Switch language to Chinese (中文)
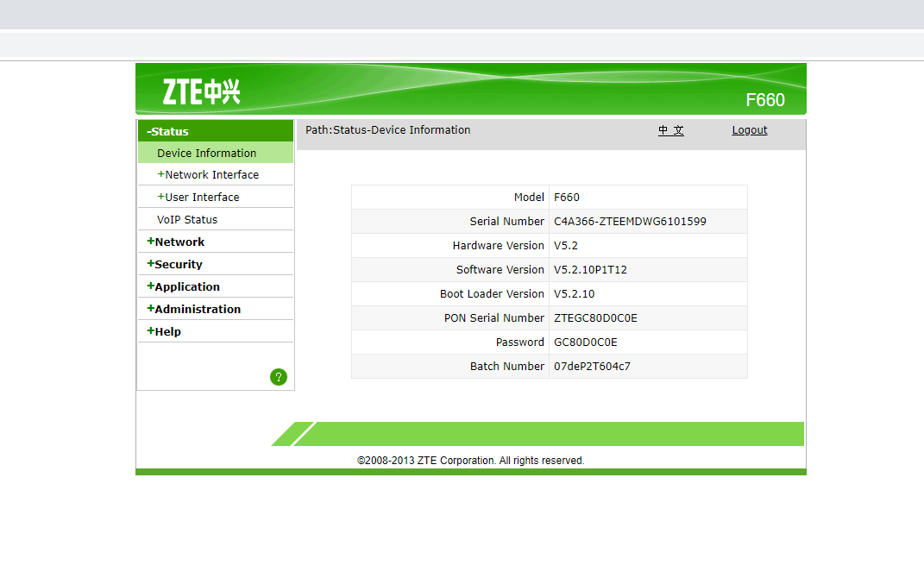This screenshot has height=578, width=924. (671, 130)
